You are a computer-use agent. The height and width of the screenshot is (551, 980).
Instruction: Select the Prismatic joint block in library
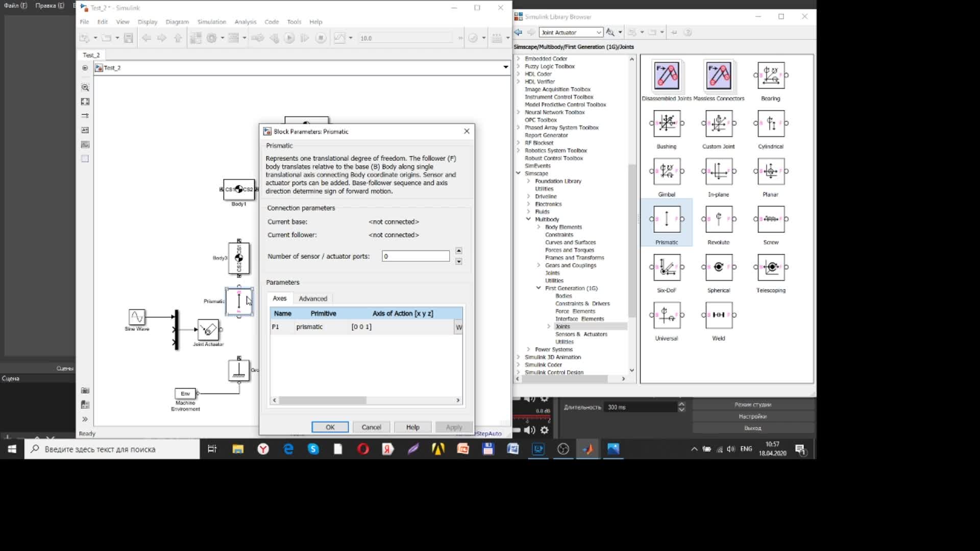click(667, 219)
